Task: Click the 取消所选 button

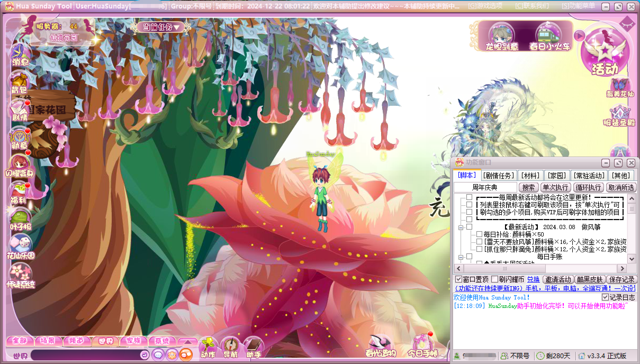Action: point(621,187)
